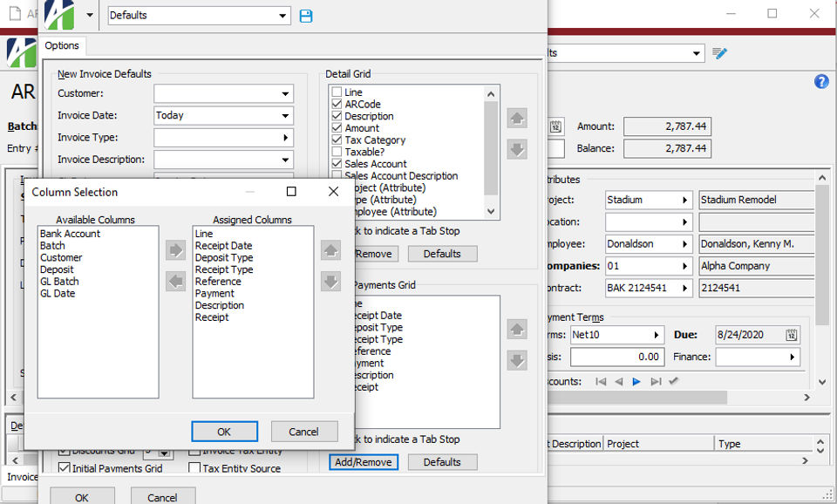Expand the Invoice Type selector

286,138
